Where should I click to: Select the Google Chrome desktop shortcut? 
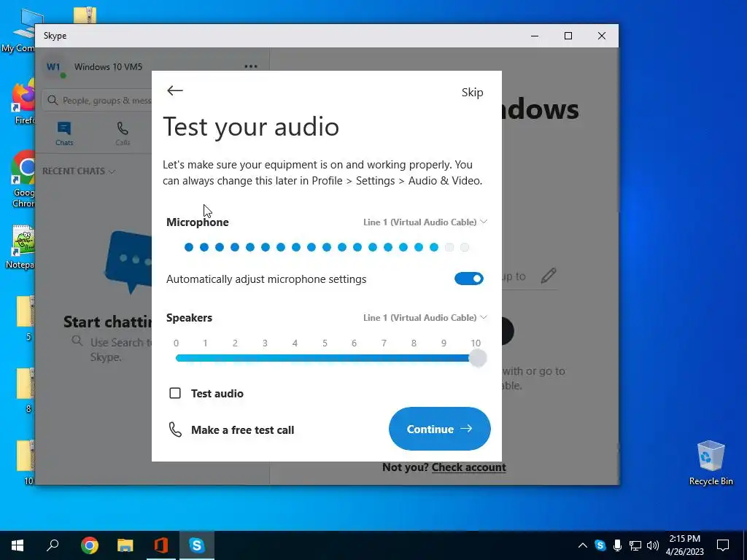23,179
